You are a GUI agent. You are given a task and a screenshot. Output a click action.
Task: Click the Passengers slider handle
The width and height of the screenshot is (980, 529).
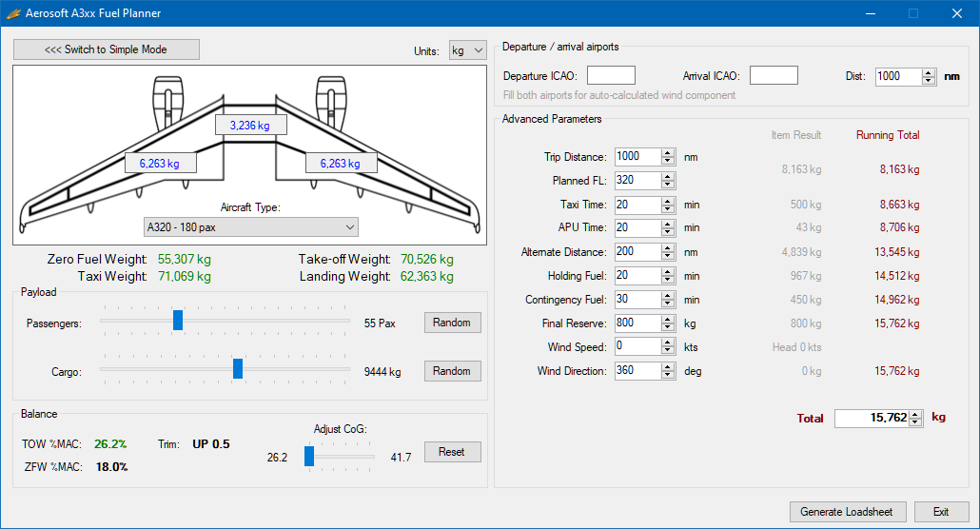click(178, 320)
